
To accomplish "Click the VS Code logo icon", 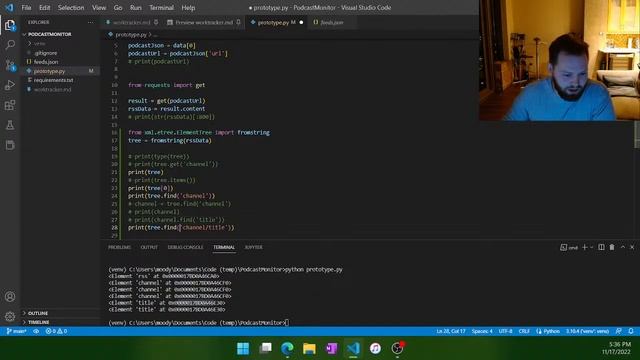I will point(9,7).
